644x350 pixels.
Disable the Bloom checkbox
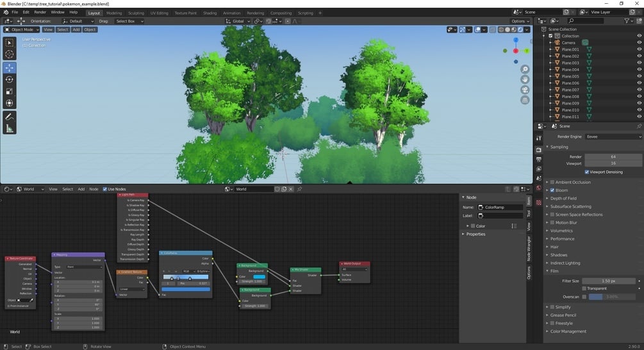click(x=552, y=190)
